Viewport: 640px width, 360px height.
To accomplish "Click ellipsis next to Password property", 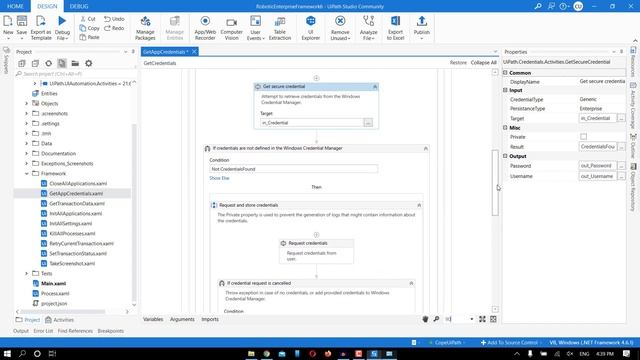I will pyautogui.click(x=621, y=166).
